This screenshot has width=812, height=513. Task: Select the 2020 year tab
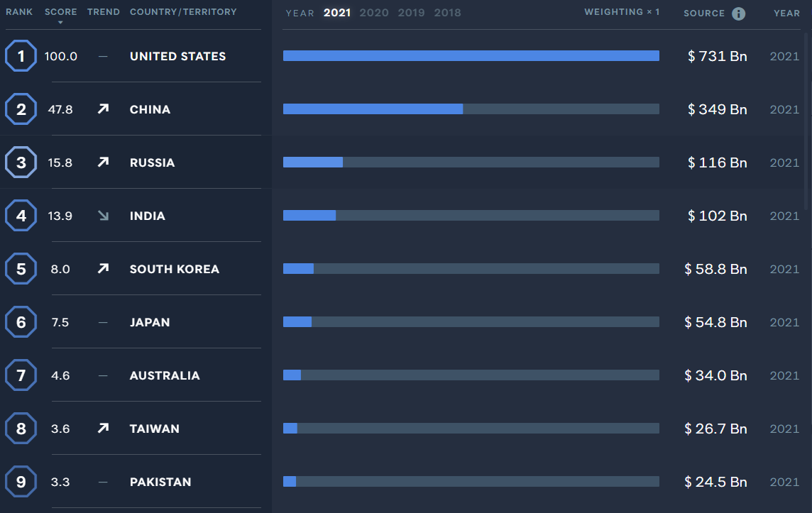373,13
